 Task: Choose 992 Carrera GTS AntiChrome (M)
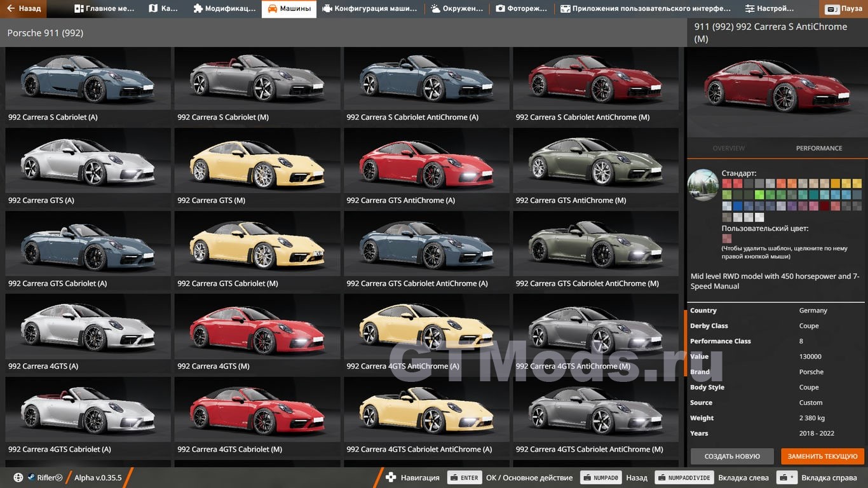pos(596,168)
